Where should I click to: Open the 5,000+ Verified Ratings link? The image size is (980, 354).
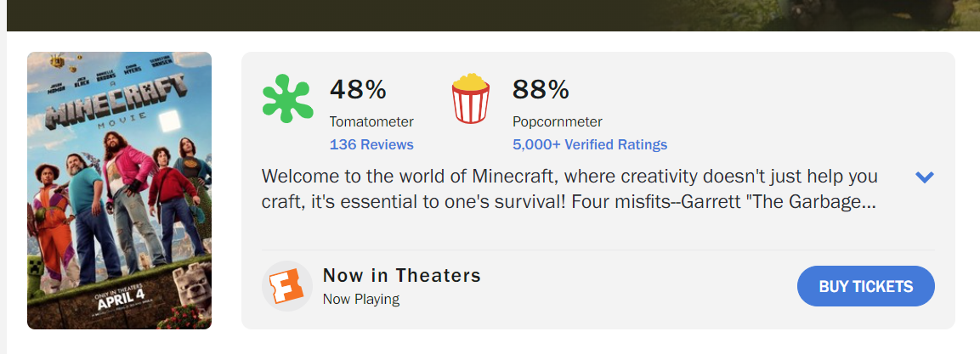pos(589,144)
